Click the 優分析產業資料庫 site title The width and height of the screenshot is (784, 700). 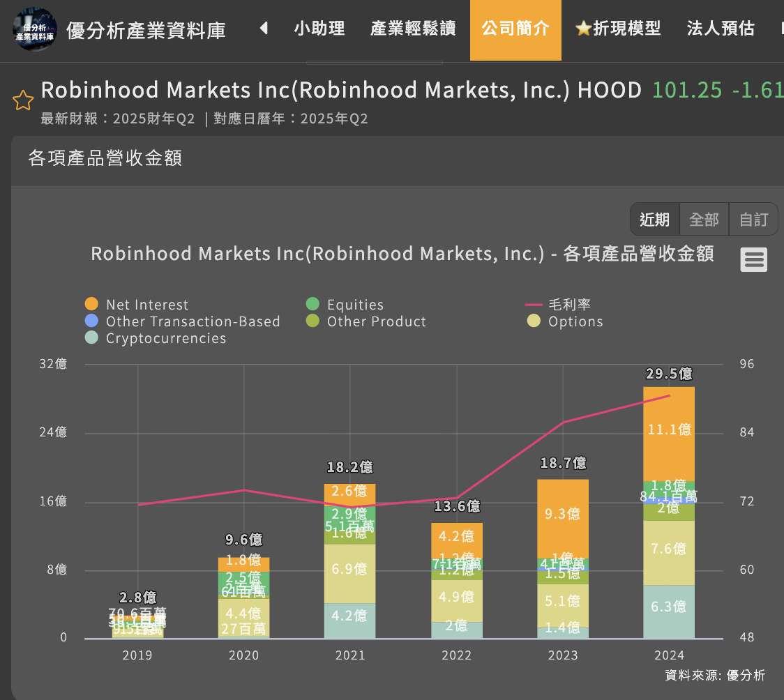tap(146, 30)
